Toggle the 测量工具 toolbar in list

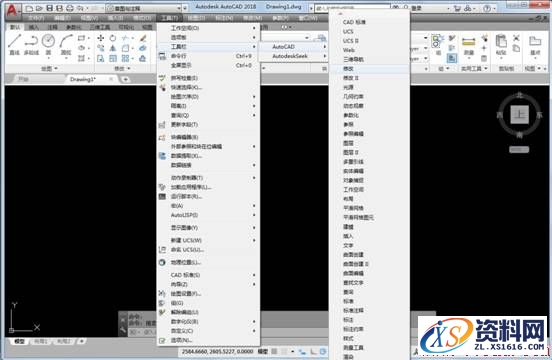[x=369, y=347]
